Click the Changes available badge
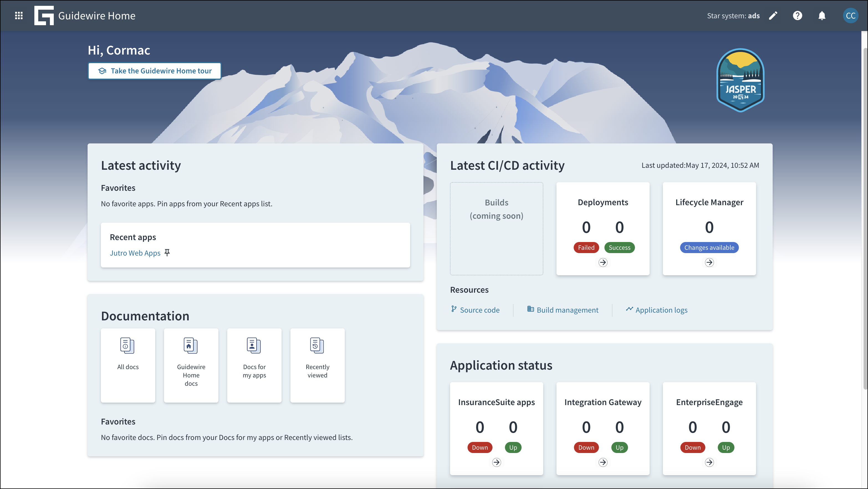Image resolution: width=868 pixels, height=489 pixels. pyautogui.click(x=709, y=247)
